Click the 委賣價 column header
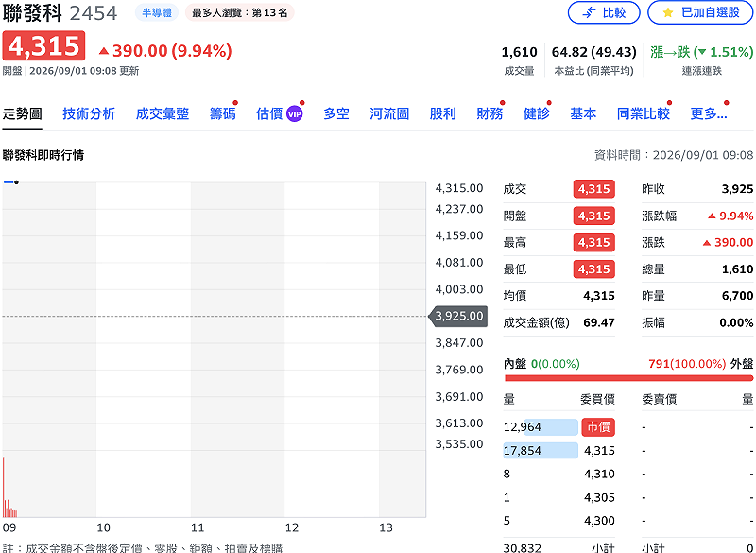The width and height of the screenshot is (756, 553). (x=659, y=399)
